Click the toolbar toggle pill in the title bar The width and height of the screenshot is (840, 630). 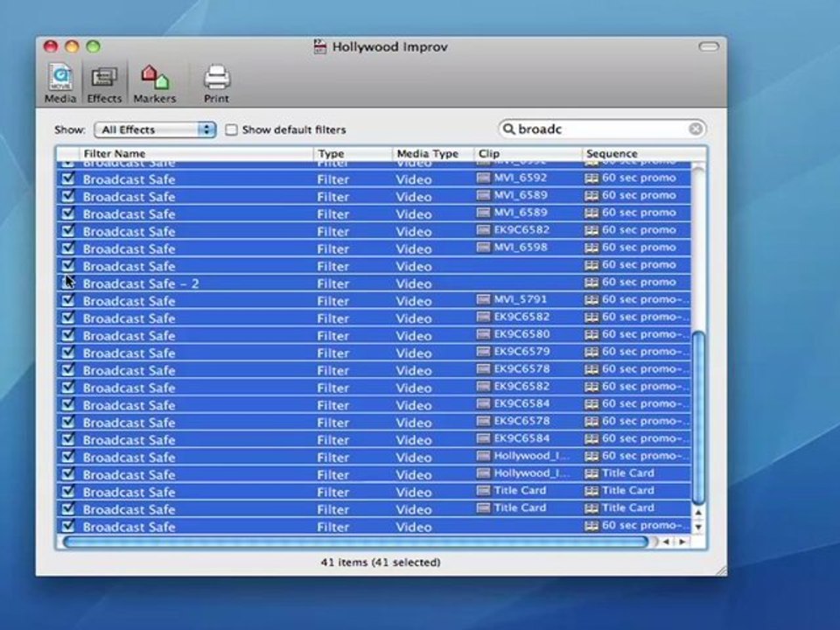[708, 46]
